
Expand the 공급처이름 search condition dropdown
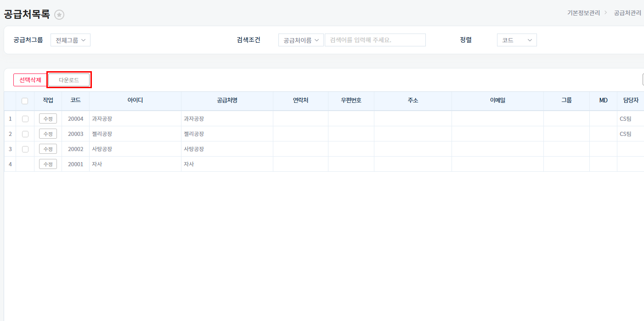coord(301,40)
